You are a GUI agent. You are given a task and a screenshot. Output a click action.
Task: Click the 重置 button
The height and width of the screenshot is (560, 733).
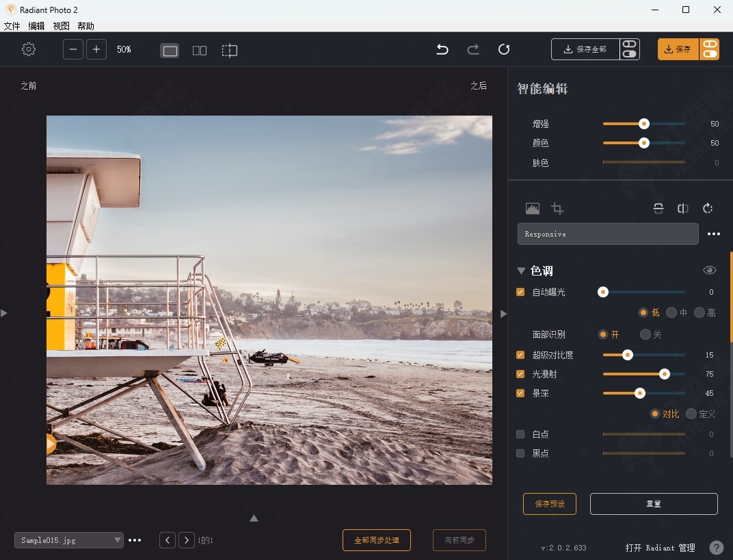point(654,504)
